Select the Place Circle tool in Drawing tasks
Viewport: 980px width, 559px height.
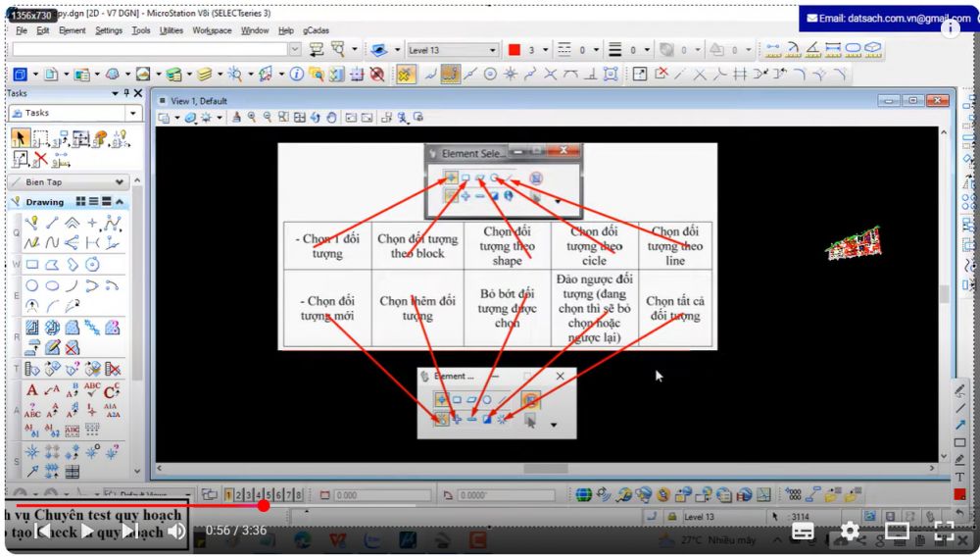[x=32, y=285]
